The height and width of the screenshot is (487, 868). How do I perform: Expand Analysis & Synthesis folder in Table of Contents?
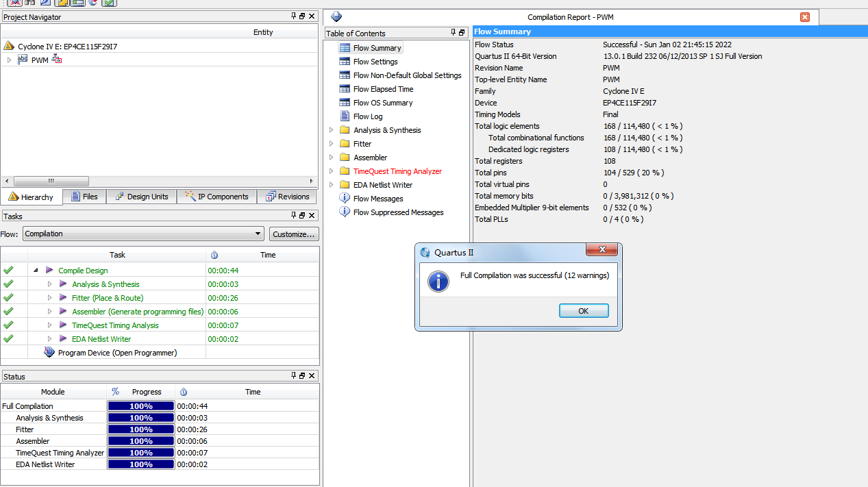click(x=332, y=130)
